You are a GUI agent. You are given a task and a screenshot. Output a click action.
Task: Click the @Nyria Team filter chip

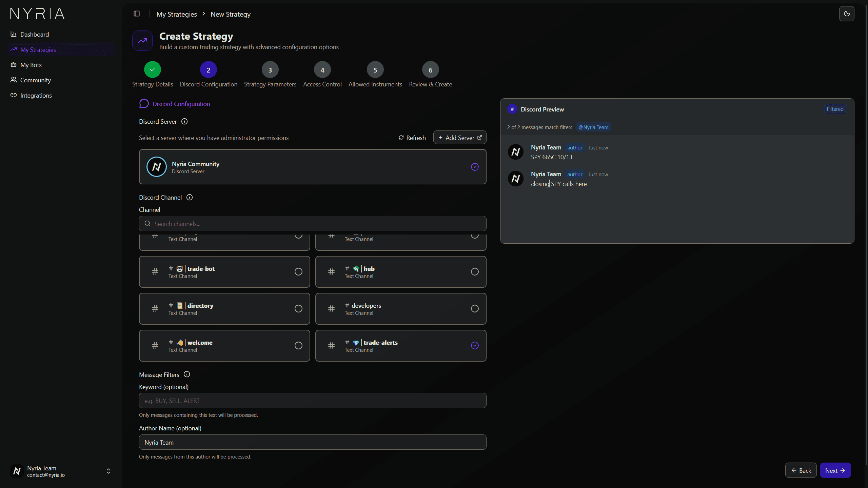(x=593, y=127)
